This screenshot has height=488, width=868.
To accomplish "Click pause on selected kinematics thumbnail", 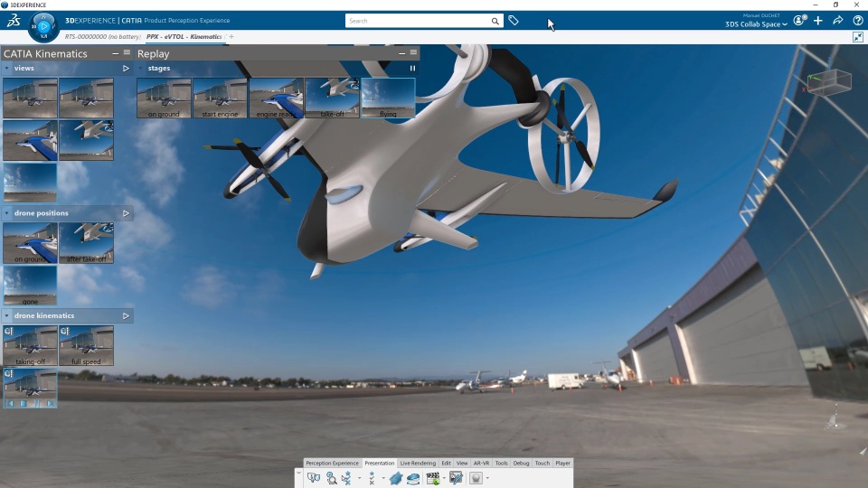I will coord(36,403).
